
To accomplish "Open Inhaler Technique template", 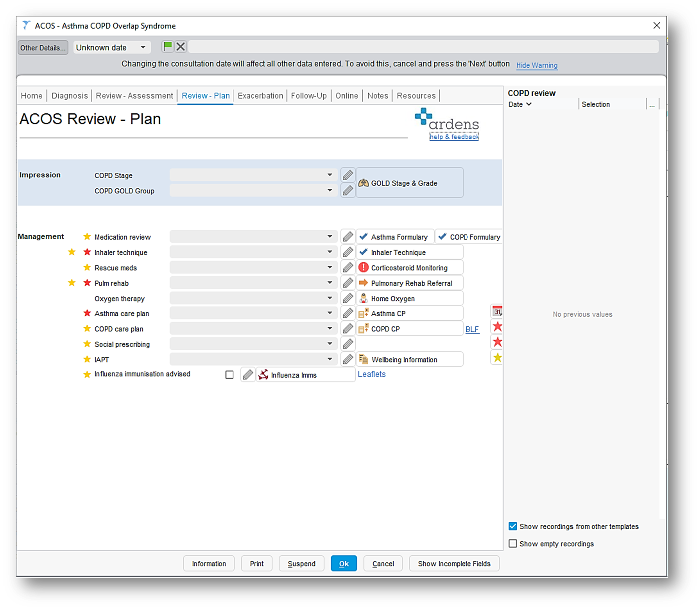I will tap(409, 252).
